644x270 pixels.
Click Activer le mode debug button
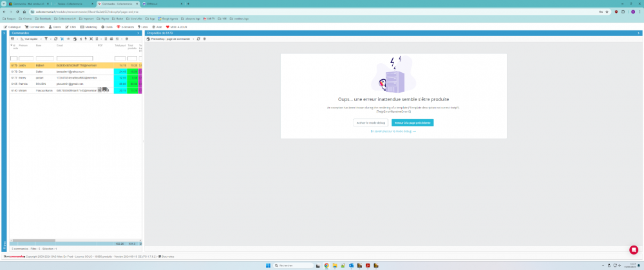point(371,123)
